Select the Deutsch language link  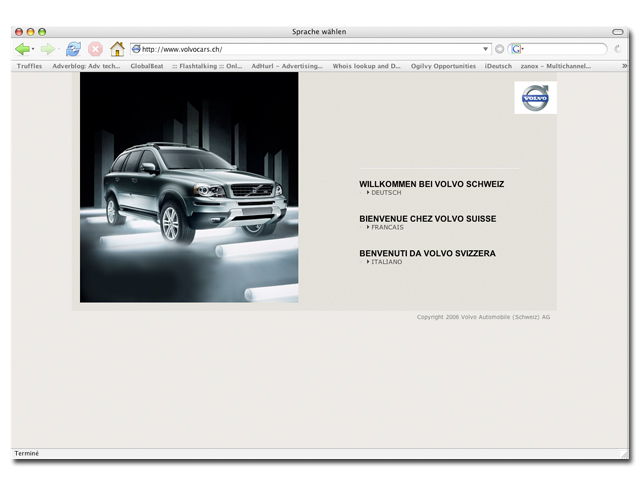pos(385,193)
